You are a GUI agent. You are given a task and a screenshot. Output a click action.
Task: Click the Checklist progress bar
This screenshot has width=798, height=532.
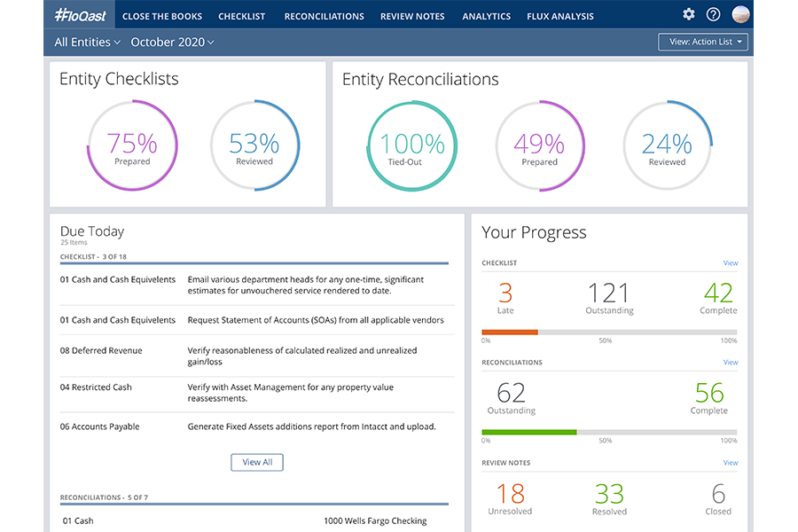click(x=608, y=332)
